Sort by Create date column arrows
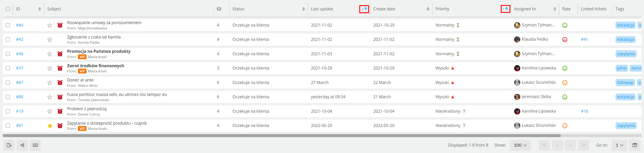 click(x=428, y=9)
